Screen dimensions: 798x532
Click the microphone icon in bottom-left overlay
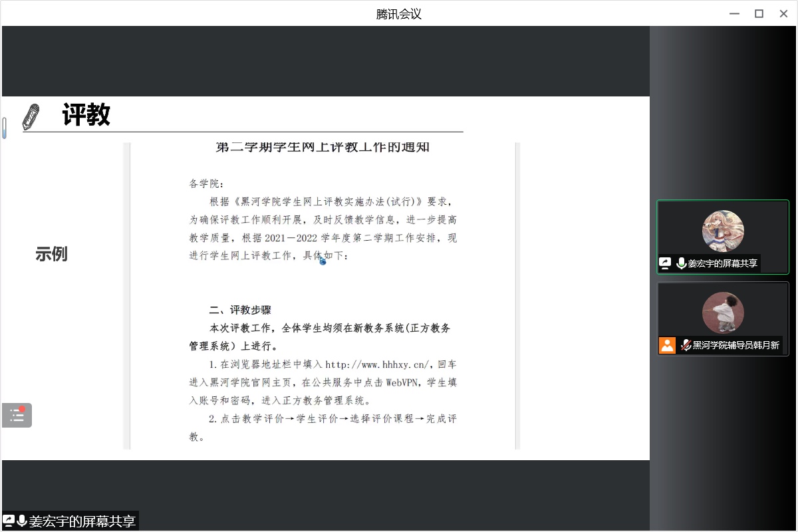coord(22,521)
